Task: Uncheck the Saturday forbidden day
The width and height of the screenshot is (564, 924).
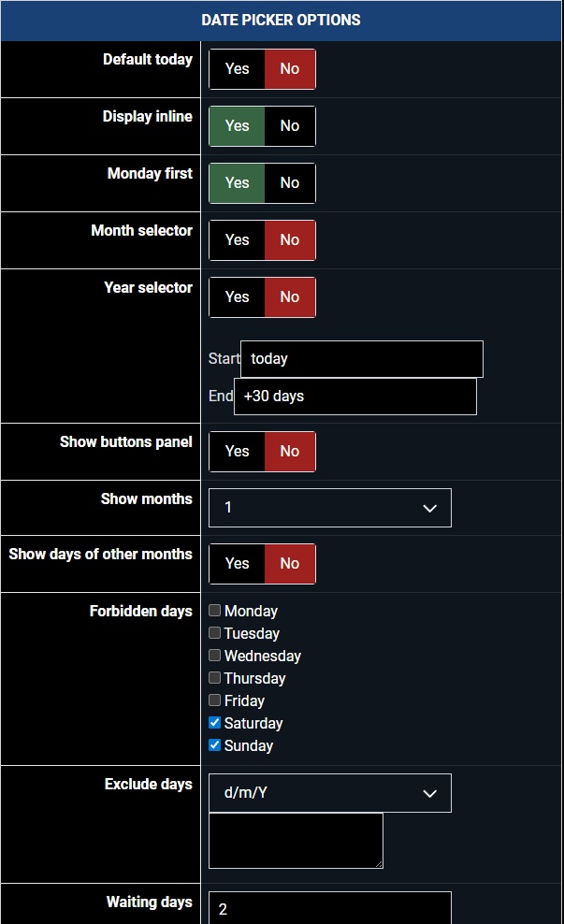Action: tap(215, 723)
